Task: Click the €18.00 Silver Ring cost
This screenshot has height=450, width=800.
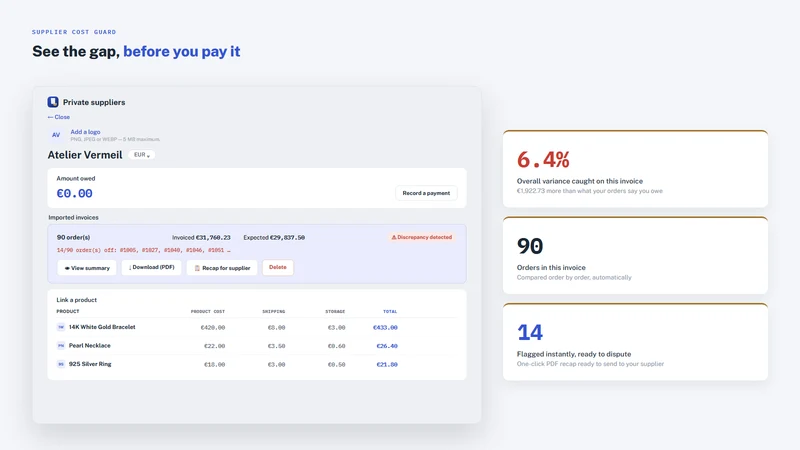Action: click(x=214, y=364)
